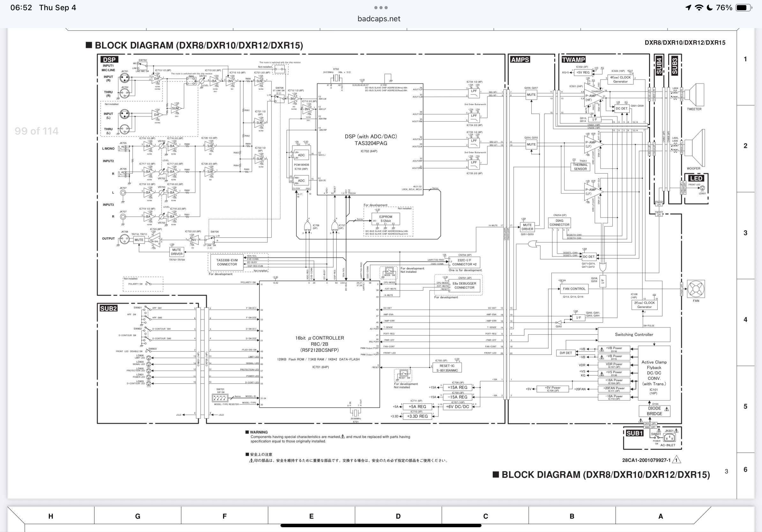Tap the 99 of 114 page indicator
The image size is (762, 532).
[x=36, y=131]
